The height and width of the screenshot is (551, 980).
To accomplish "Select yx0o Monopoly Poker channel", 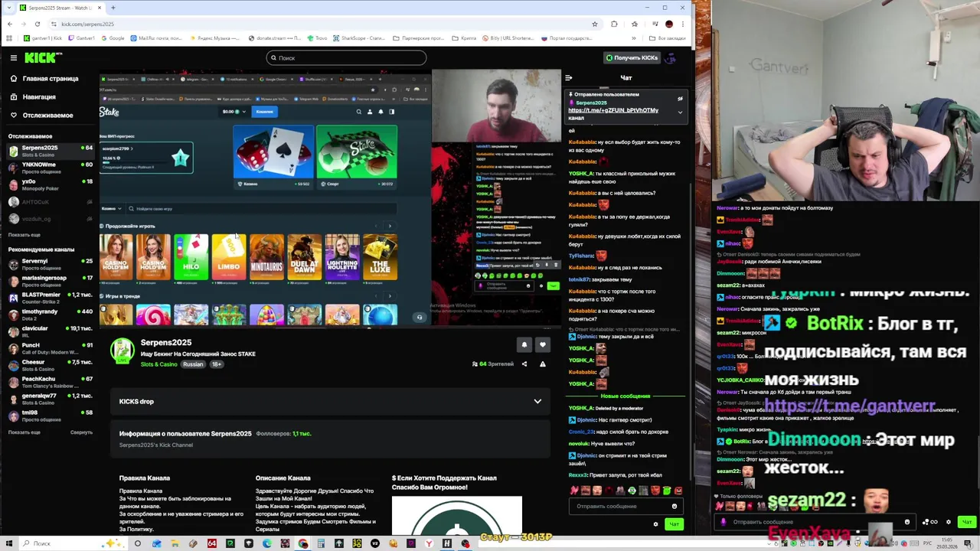I will pos(50,184).
